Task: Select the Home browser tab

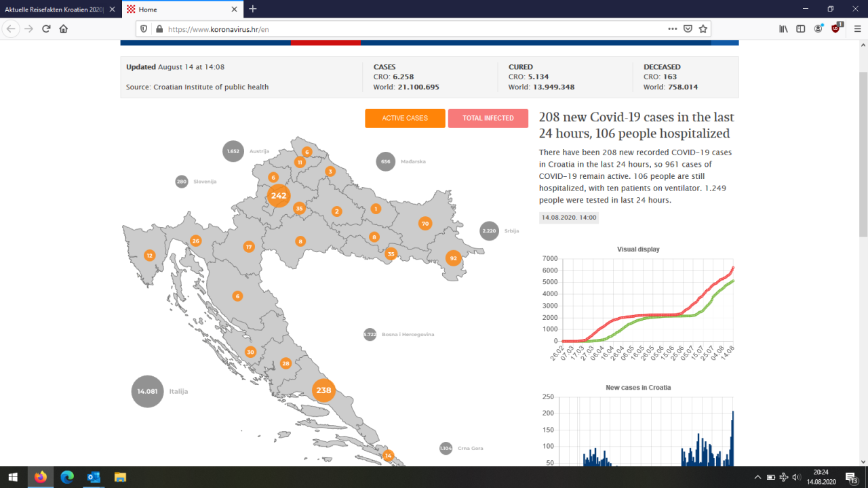Action: pos(182,9)
